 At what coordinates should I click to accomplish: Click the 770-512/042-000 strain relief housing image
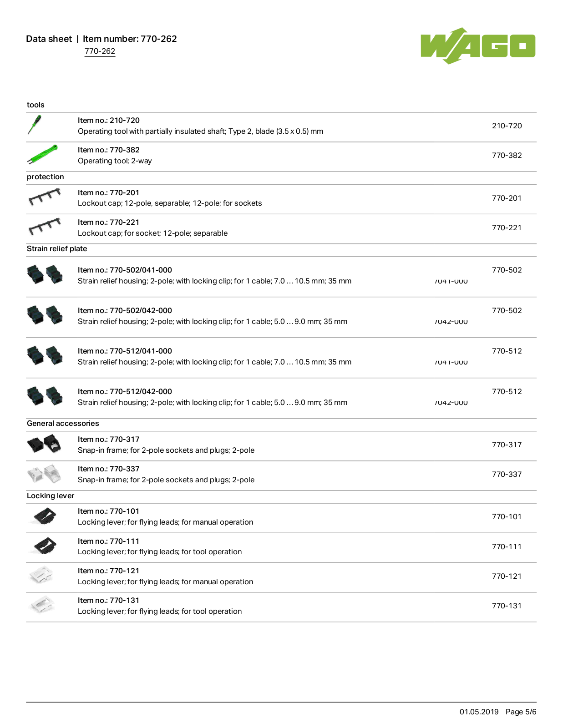[45, 396]
